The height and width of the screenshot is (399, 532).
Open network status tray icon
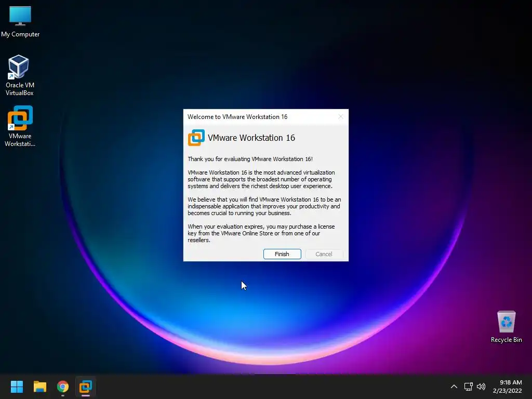469,387
